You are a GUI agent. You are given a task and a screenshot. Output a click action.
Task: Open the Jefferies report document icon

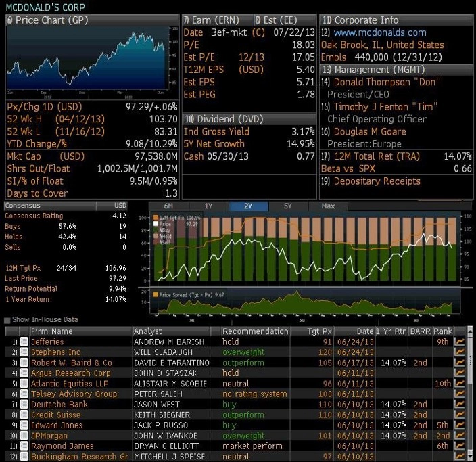24,342
